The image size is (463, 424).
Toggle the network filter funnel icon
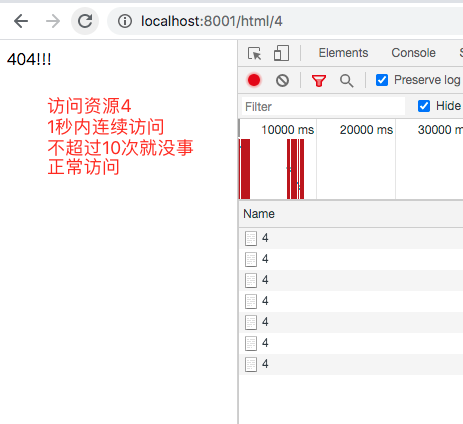(x=319, y=80)
